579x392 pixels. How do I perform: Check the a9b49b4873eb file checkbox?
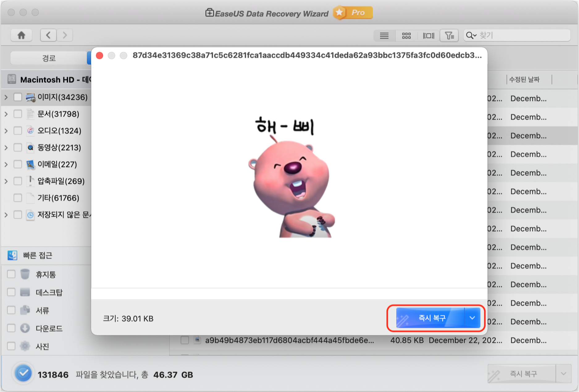click(185, 340)
